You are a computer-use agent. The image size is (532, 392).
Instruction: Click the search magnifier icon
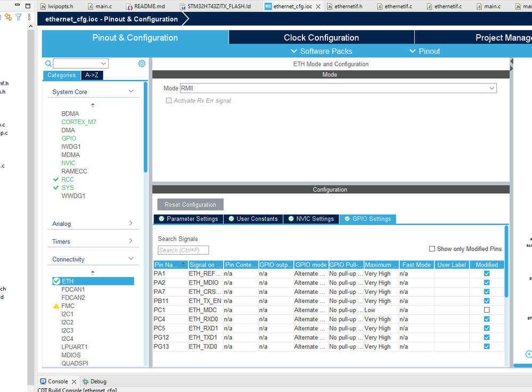point(48,63)
